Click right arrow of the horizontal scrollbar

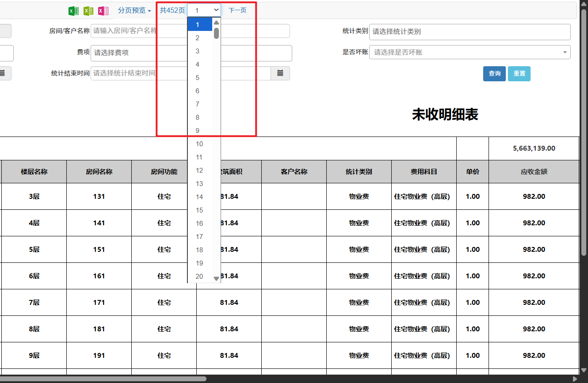pyautogui.click(x=575, y=379)
